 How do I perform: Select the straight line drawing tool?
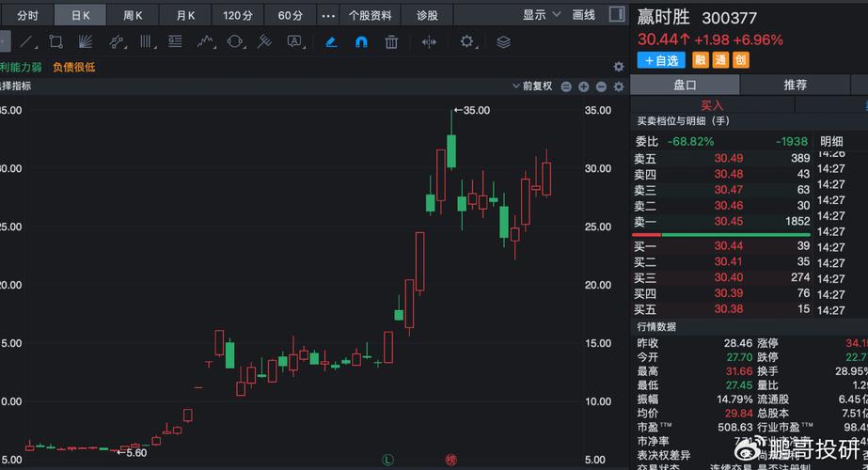click(26, 42)
